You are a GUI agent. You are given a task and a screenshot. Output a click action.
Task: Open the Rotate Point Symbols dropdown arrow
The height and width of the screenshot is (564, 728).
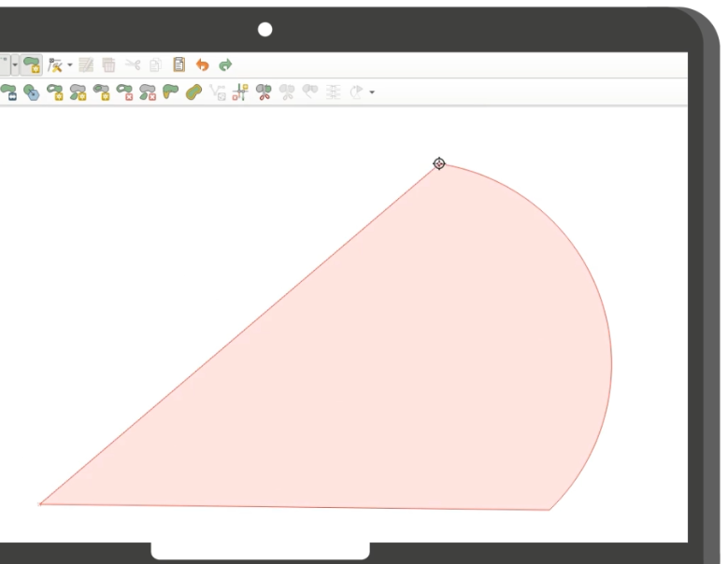click(x=372, y=92)
